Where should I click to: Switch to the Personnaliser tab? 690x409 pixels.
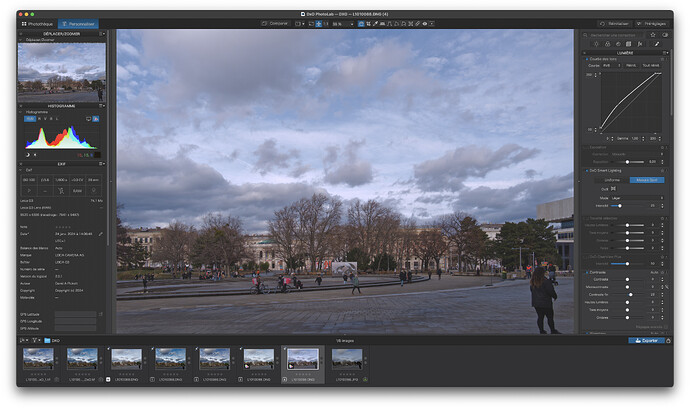coord(78,24)
